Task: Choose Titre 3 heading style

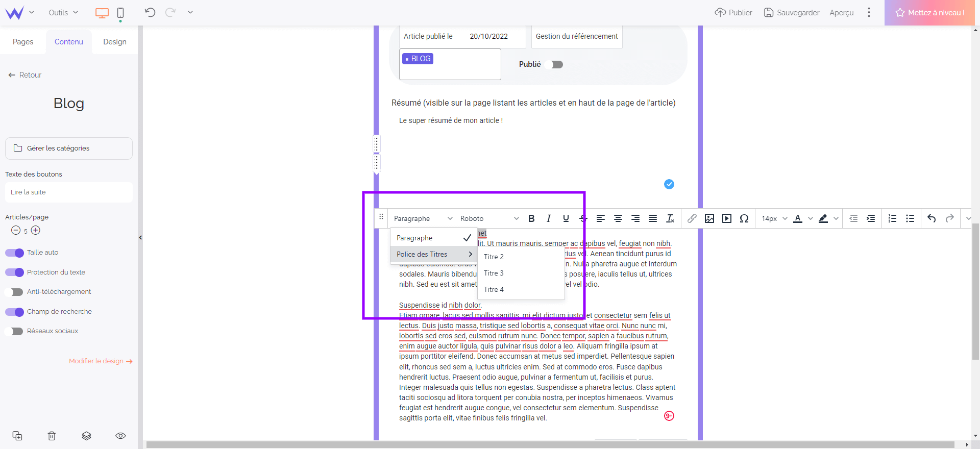Action: tap(521, 273)
